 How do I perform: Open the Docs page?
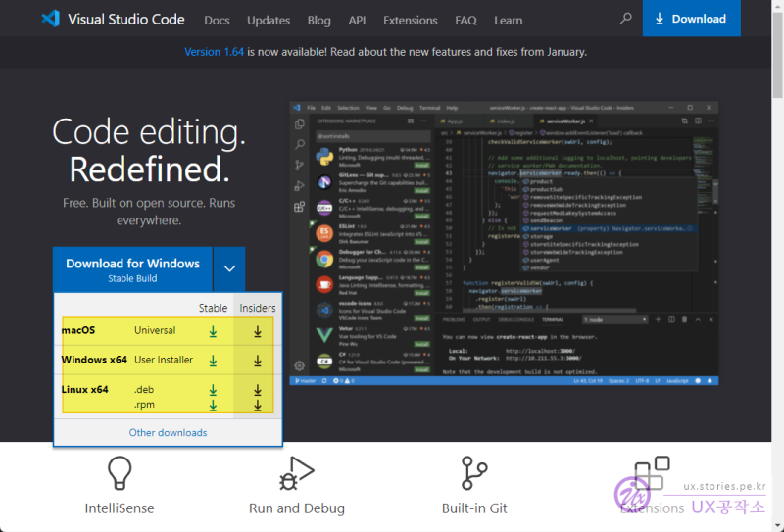(217, 21)
